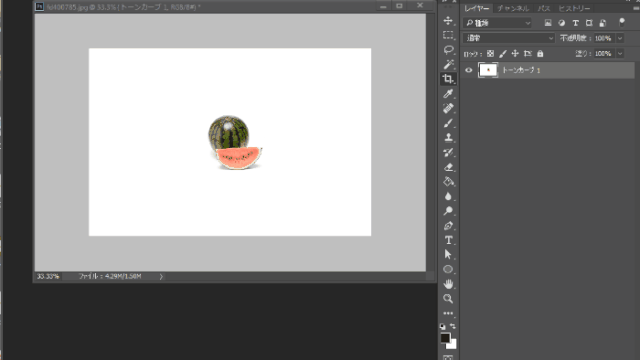This screenshot has height=360, width=640.
Task: Open the opacity slider dropdown arrow
Action: [x=620, y=38]
